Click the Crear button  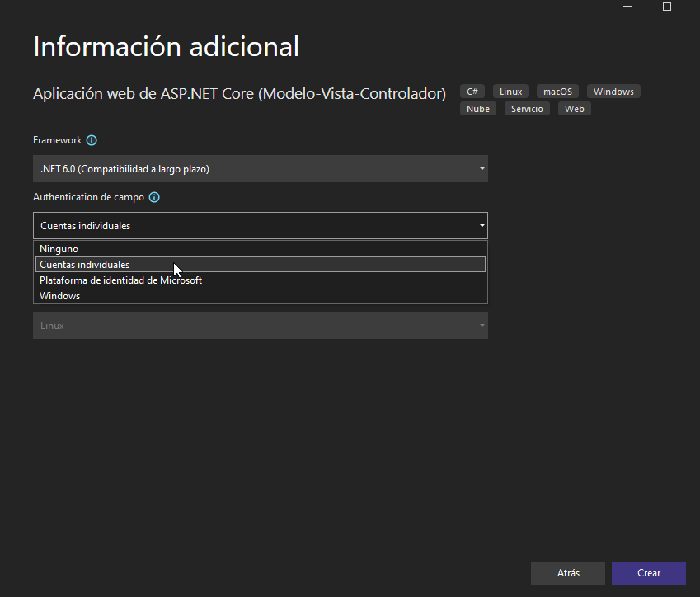click(648, 572)
